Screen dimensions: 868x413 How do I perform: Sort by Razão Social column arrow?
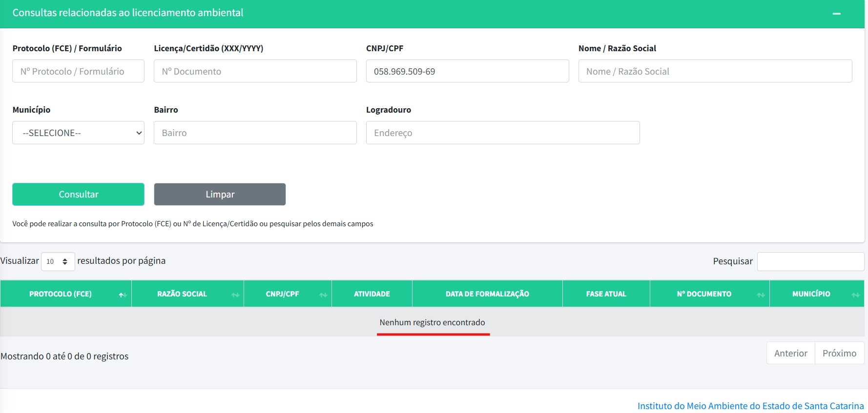[235, 295]
